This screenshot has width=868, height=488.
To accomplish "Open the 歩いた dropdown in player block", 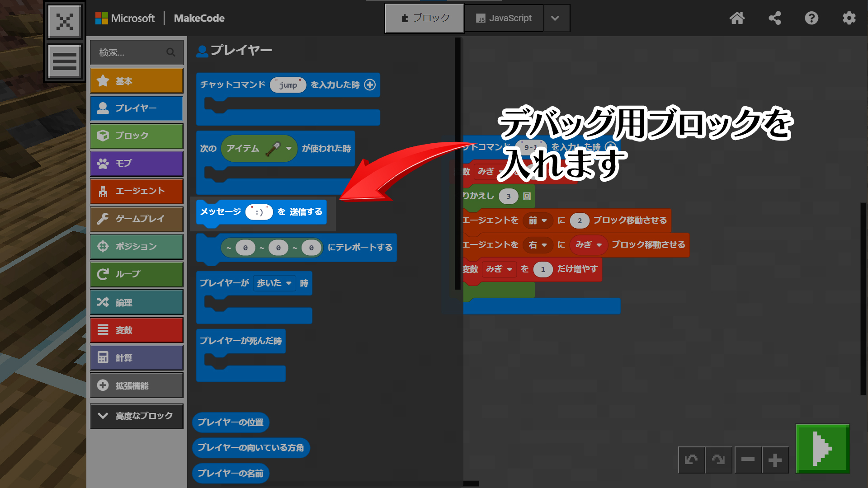I will click(x=274, y=283).
